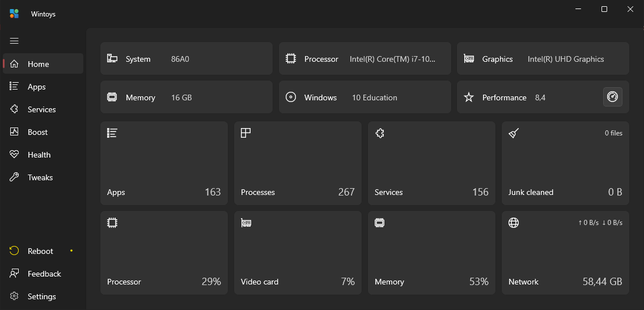Click the chip icon on Processor usage tile
This screenshot has height=310, width=644.
pos(112,223)
